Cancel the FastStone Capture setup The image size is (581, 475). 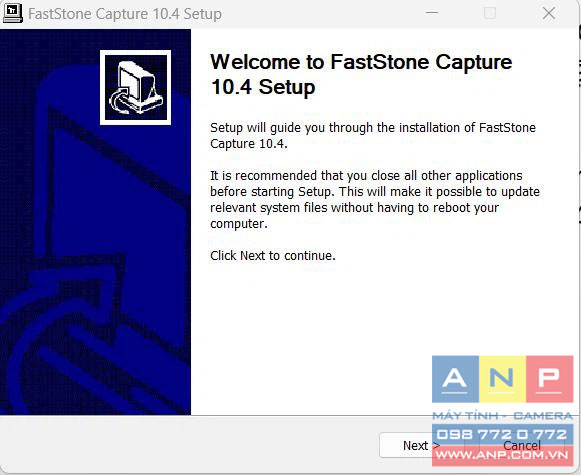522,445
